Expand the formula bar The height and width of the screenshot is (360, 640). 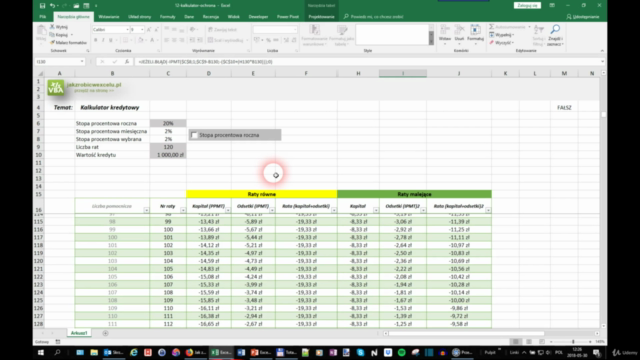pyautogui.click(x=602, y=62)
